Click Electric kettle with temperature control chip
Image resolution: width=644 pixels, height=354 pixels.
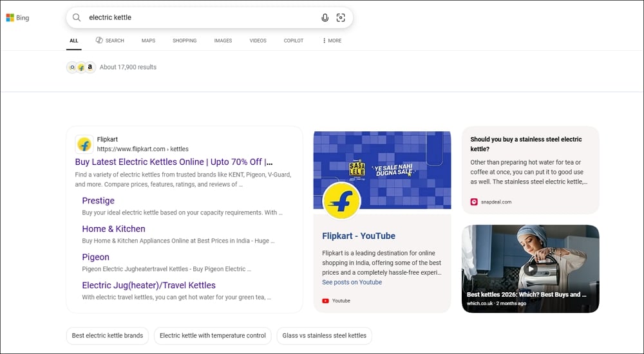(x=213, y=335)
